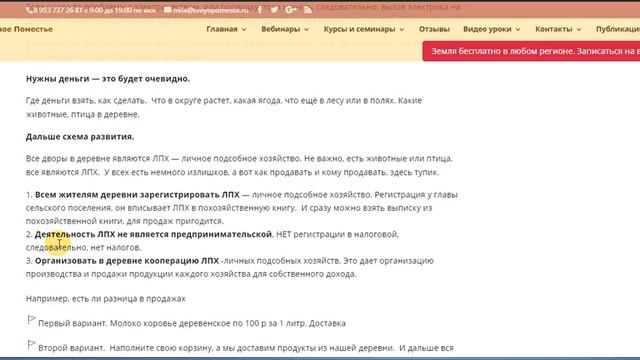
Task: Open the Вебинары menu item
Action: (280, 29)
